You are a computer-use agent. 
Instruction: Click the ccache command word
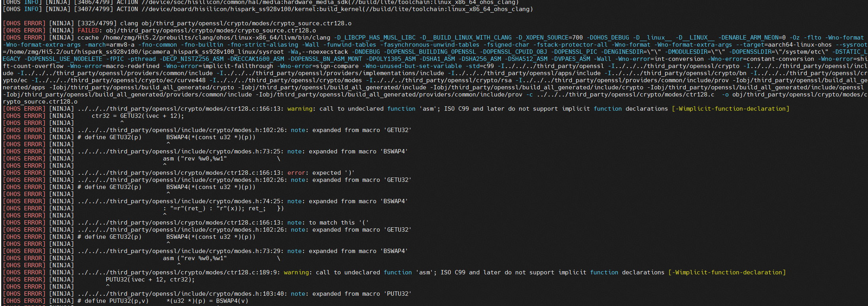tap(88, 38)
